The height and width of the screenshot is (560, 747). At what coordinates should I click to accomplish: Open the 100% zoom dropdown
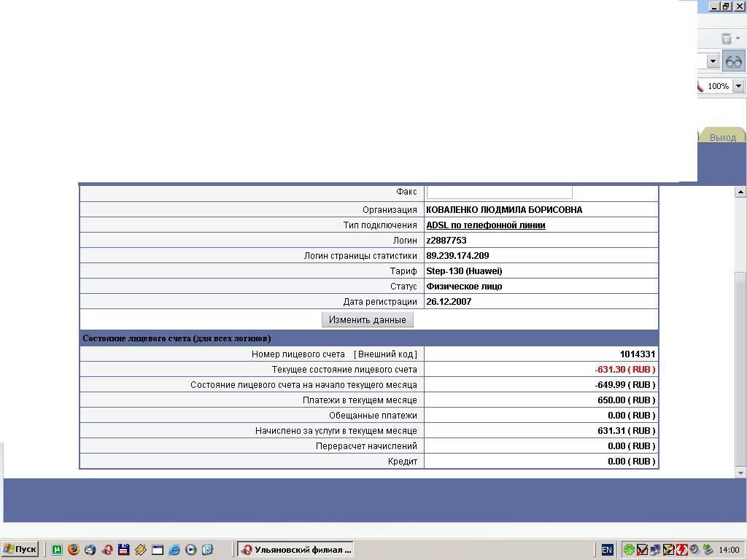[x=738, y=86]
